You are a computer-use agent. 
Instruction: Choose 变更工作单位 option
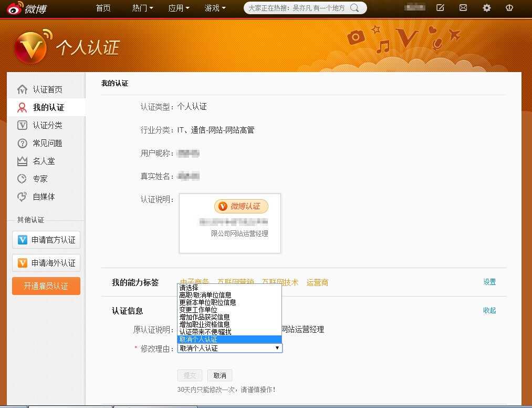pos(230,310)
